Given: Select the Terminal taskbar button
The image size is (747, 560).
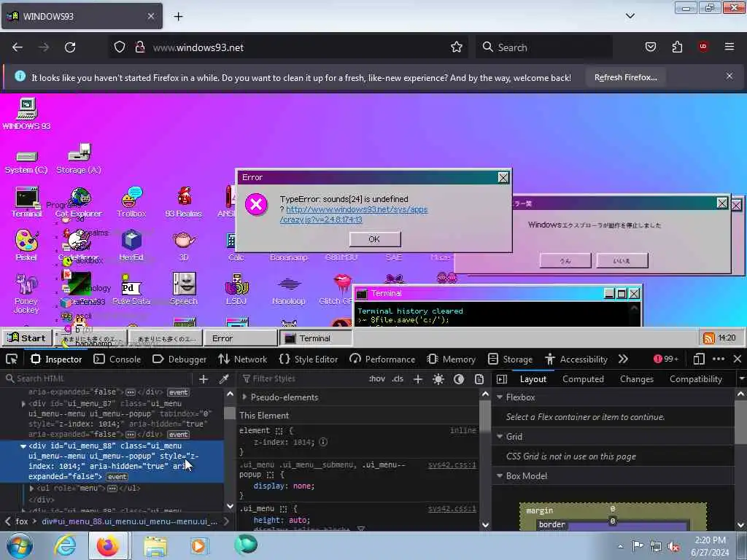Looking at the screenshot, I should pyautogui.click(x=315, y=338).
